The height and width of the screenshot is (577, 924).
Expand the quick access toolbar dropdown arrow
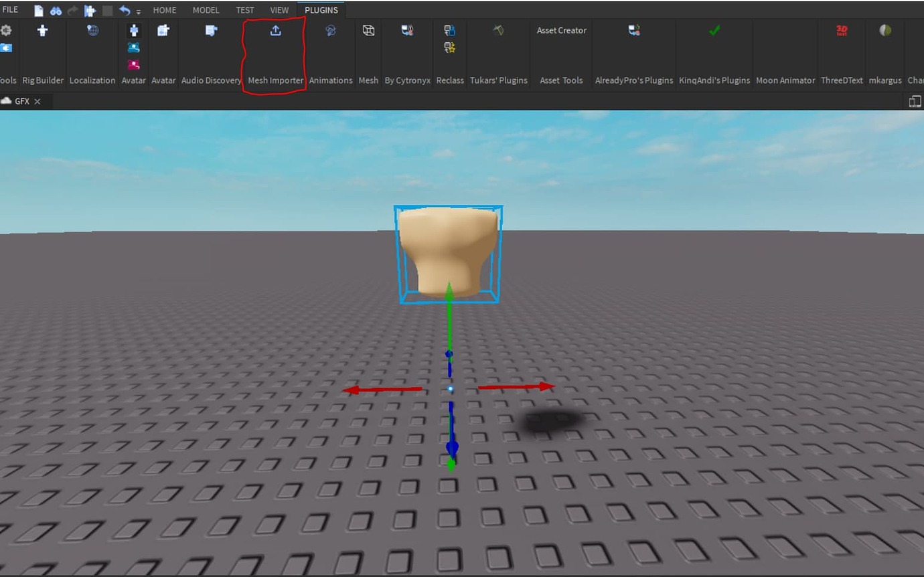(139, 12)
